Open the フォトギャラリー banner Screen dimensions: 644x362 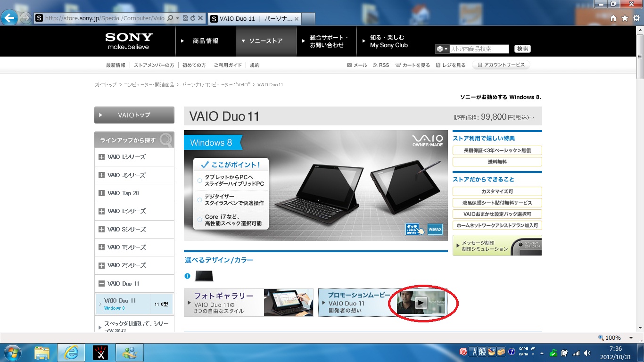pos(248,303)
